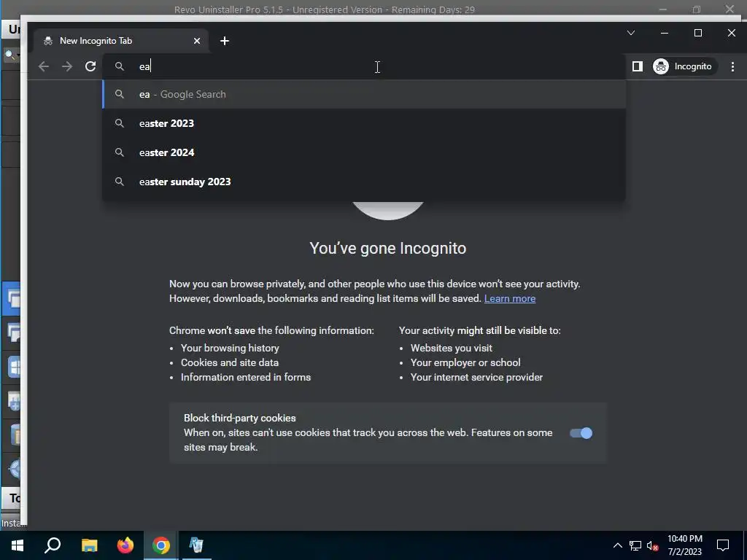Open the muted volume tray icon

click(x=652, y=545)
